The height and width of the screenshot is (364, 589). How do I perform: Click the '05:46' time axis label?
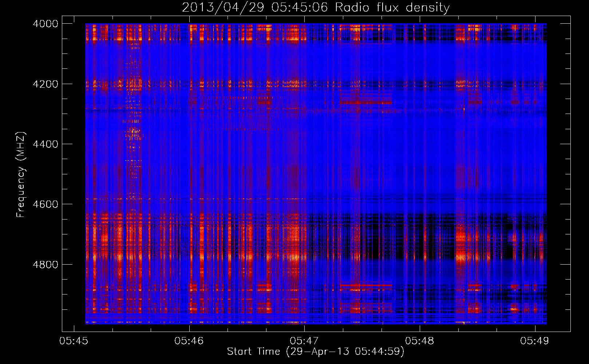click(189, 341)
